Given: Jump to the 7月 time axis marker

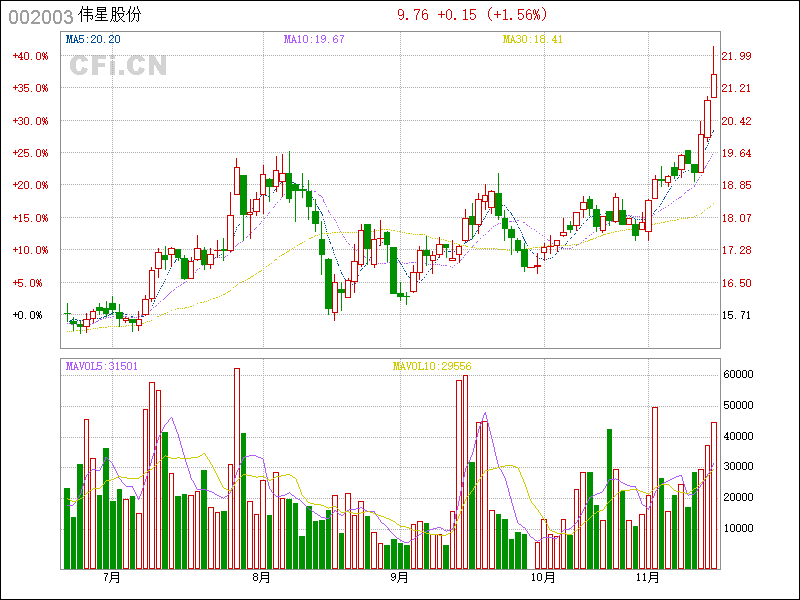Looking at the screenshot, I should click(x=111, y=577).
